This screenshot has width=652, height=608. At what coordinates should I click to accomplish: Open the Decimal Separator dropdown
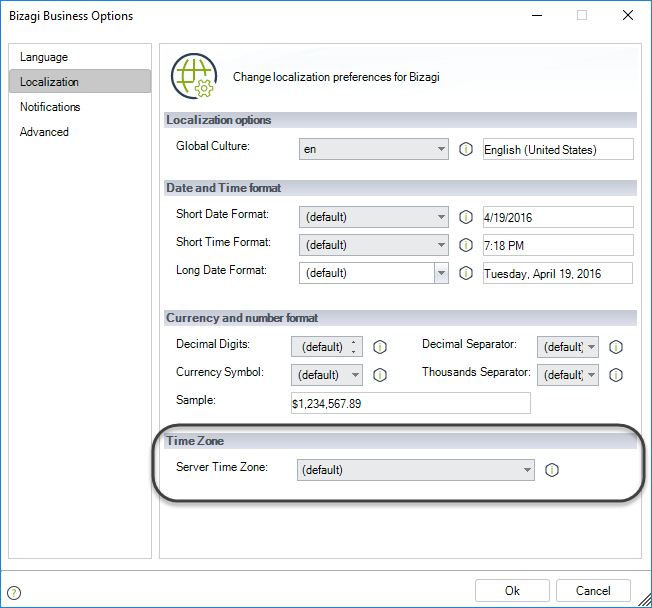click(568, 347)
